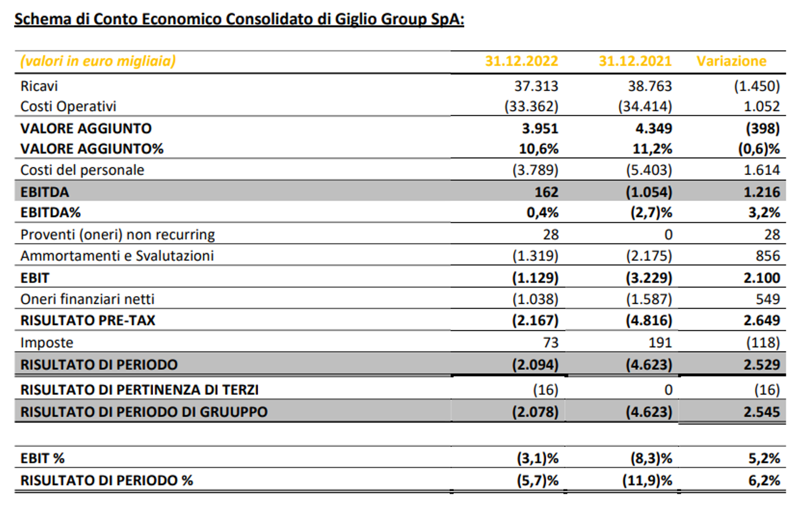Click the "Costi del personale" label
Screen dimensions: 812x513
[x=82, y=170]
